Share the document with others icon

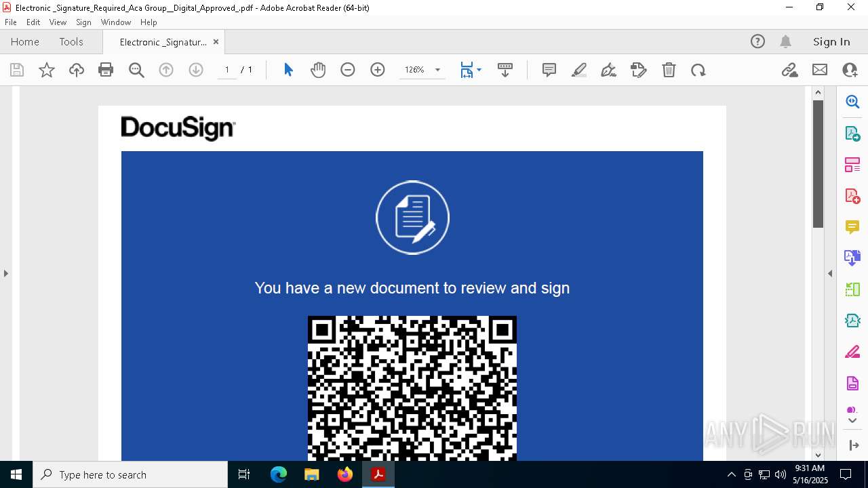(850, 70)
